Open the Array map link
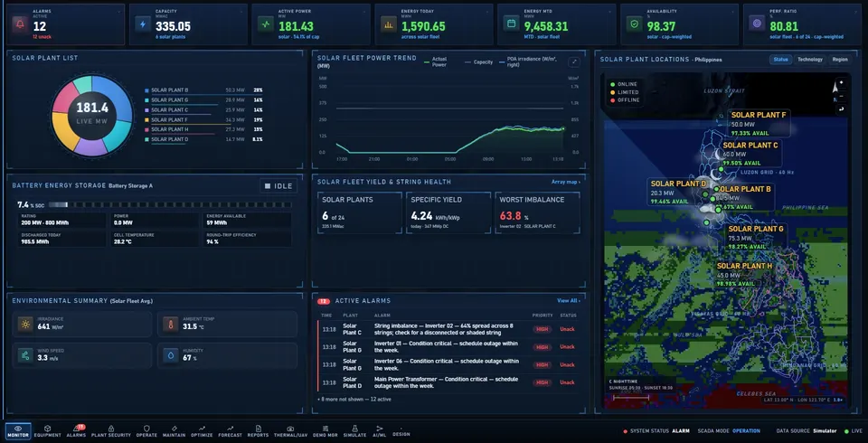Screen dimensions: 868x443 click(x=565, y=182)
